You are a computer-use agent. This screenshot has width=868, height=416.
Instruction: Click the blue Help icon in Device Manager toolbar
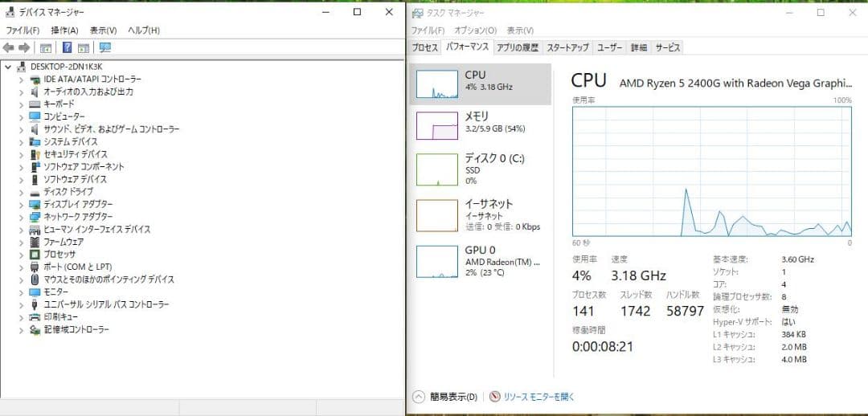(67, 47)
